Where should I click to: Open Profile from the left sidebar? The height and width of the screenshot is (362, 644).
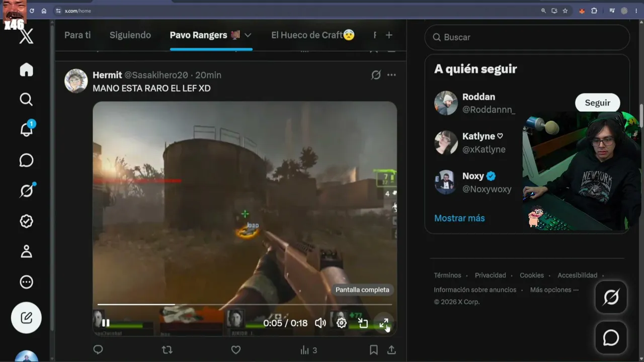pyautogui.click(x=26, y=251)
